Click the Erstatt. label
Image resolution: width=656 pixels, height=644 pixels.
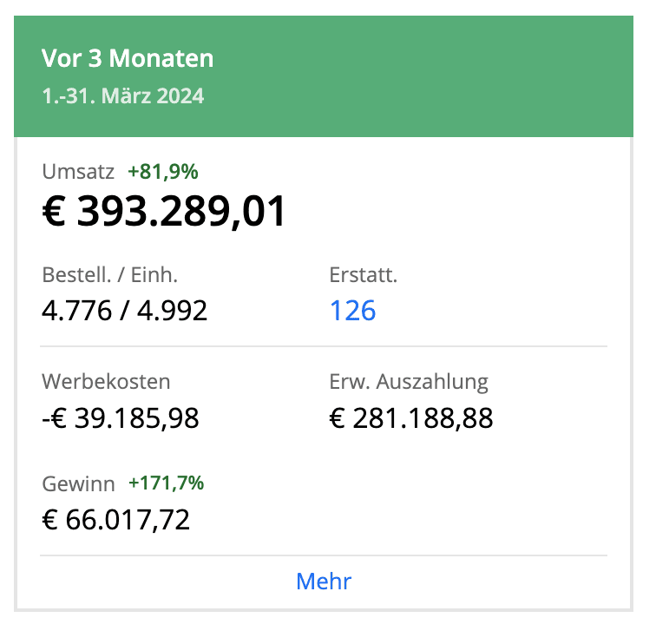point(364,275)
